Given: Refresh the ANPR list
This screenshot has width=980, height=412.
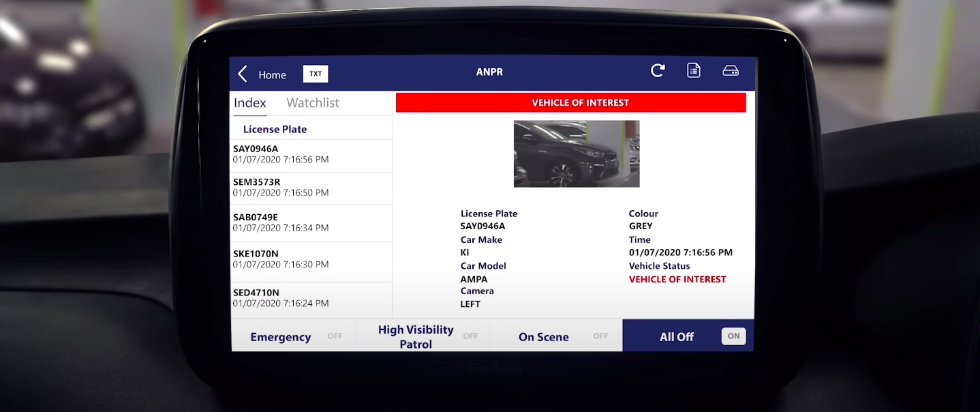Looking at the screenshot, I should click(x=658, y=70).
